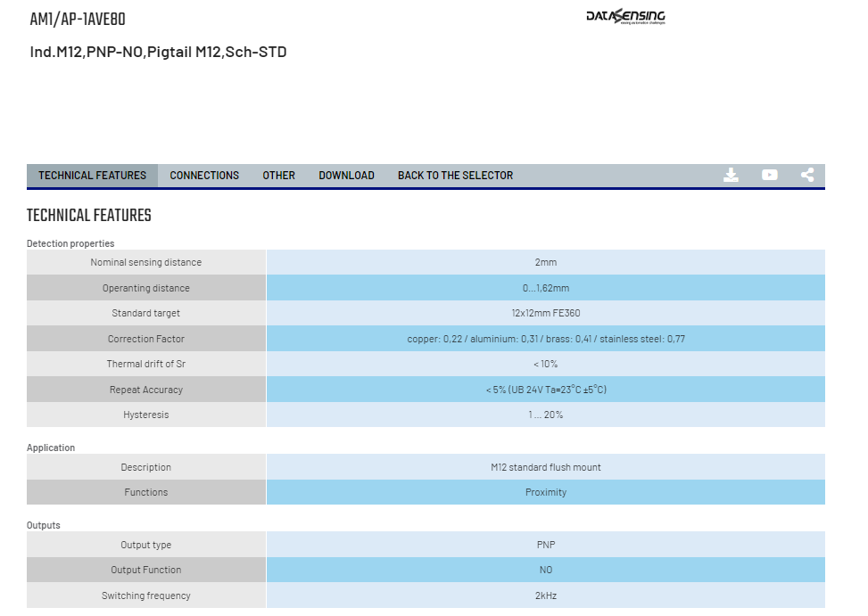Click Back to the Selector link

point(455,176)
